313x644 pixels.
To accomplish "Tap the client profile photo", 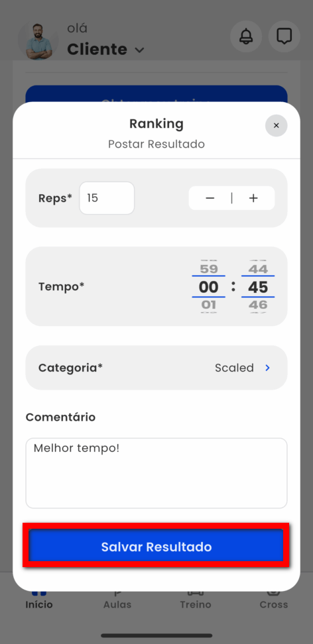I will tap(38, 40).
